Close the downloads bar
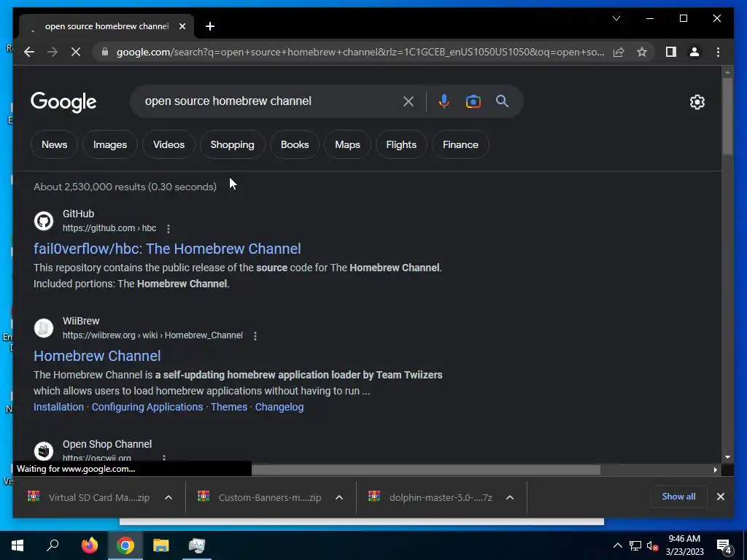 pos(720,497)
